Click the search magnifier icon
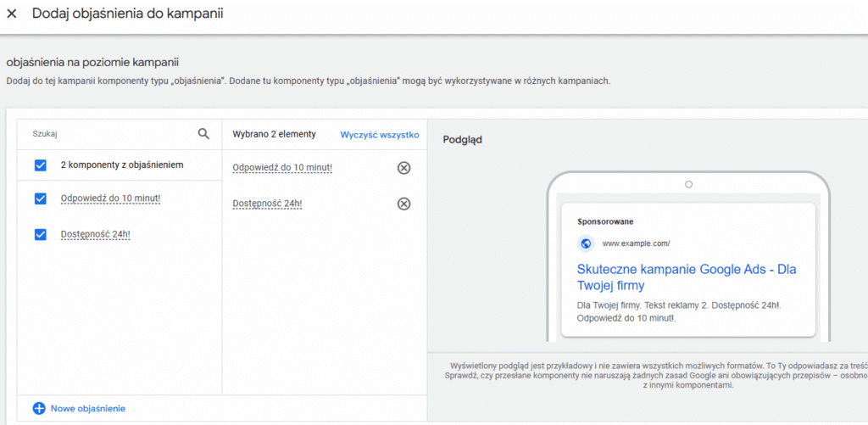The height and width of the screenshot is (425, 868). (x=203, y=133)
